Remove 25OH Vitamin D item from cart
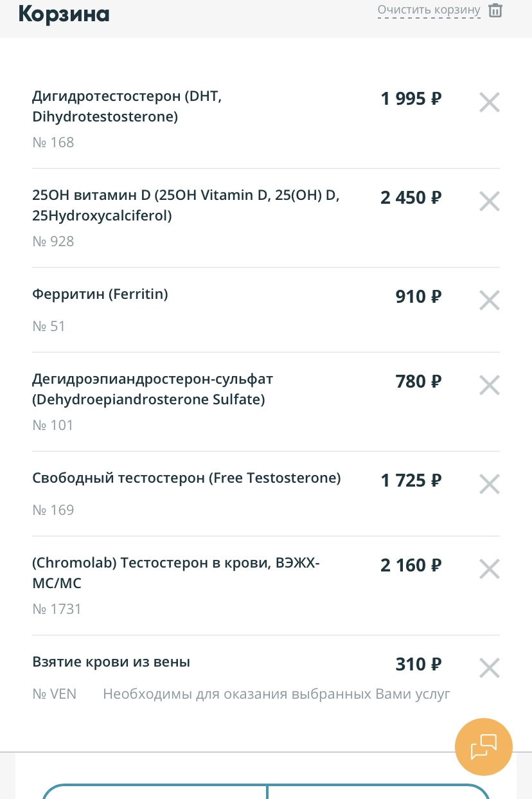 (x=489, y=201)
